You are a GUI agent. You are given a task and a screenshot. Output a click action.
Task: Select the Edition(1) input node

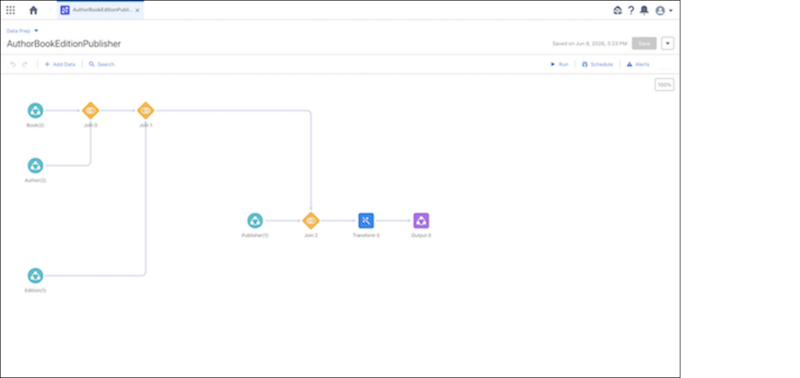pyautogui.click(x=35, y=275)
